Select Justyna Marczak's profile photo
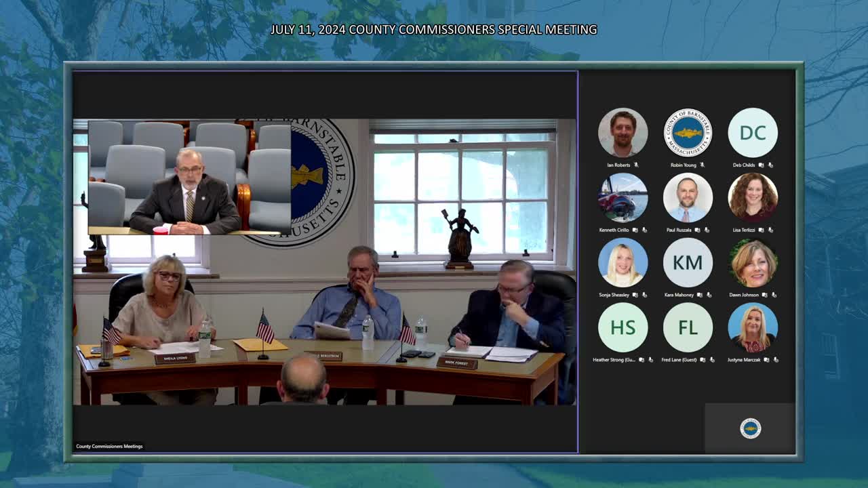This screenshot has width=868, height=488. click(x=753, y=328)
